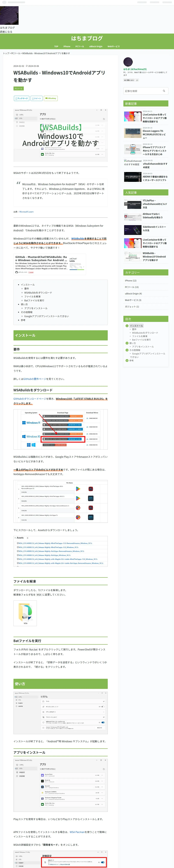
Task: Select the uBlock Origin (4) category
Action: (x=133, y=294)
